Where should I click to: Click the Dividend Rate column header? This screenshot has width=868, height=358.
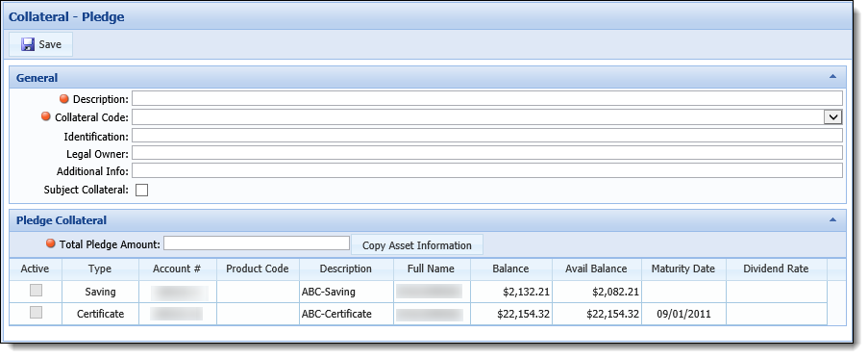tap(776, 268)
